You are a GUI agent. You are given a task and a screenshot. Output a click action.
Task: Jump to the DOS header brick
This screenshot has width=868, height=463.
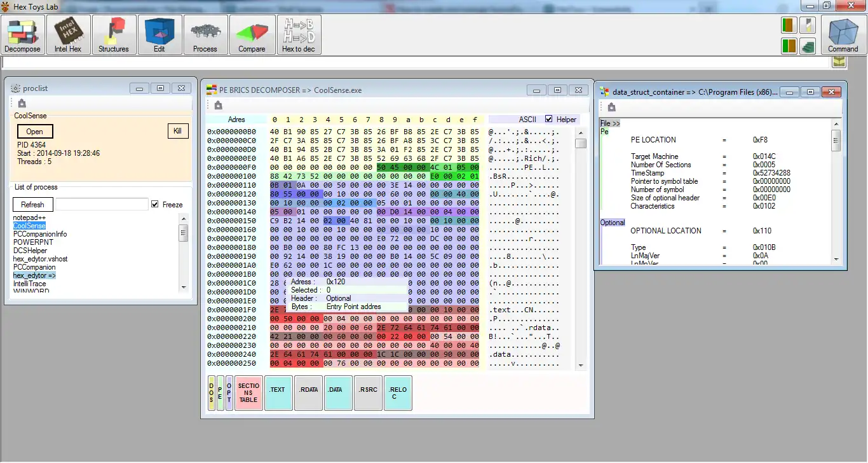[212, 392]
